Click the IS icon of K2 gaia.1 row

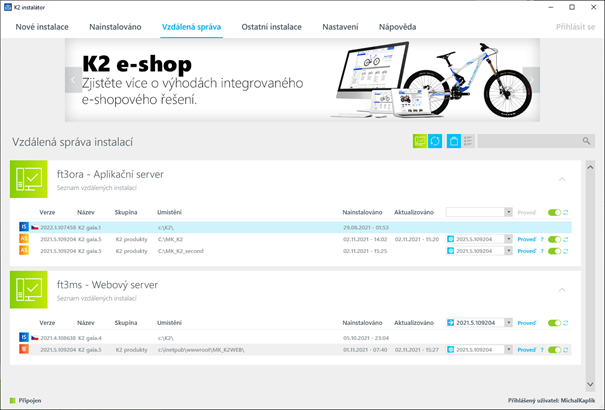click(24, 227)
